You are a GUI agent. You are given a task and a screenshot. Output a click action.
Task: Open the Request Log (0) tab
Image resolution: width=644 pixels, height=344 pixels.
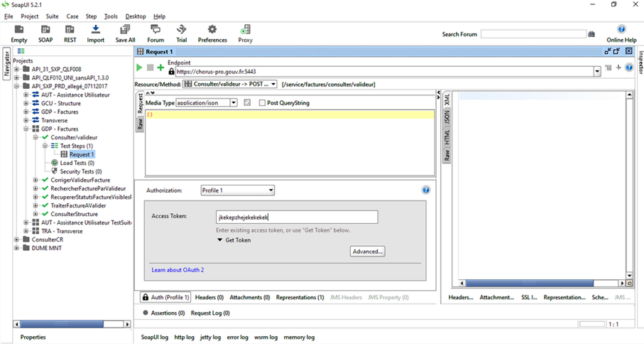coord(210,313)
